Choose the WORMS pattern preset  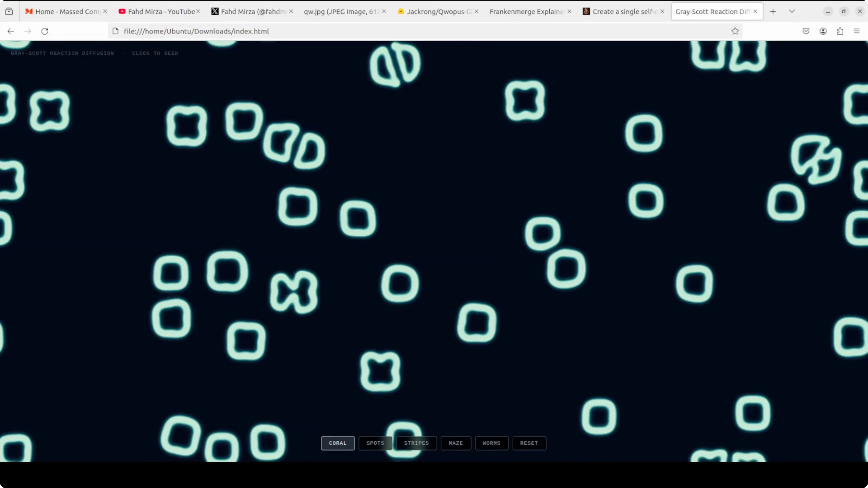pos(491,443)
